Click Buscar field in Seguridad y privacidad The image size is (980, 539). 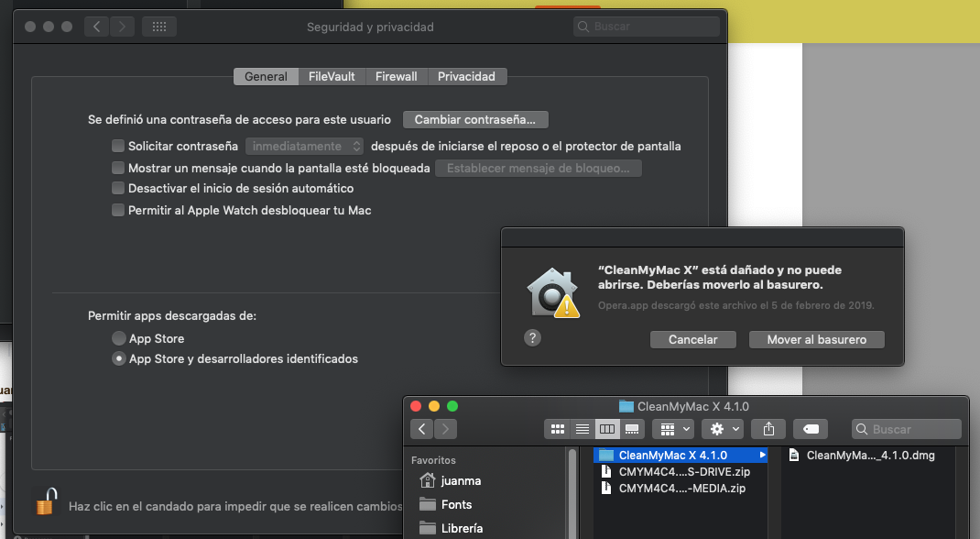pyautogui.click(x=647, y=27)
